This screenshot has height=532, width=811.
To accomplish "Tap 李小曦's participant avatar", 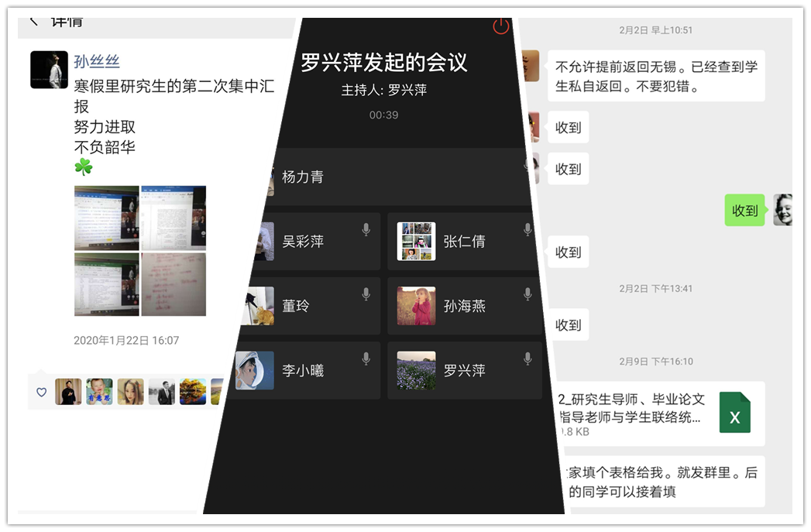I will point(255,370).
